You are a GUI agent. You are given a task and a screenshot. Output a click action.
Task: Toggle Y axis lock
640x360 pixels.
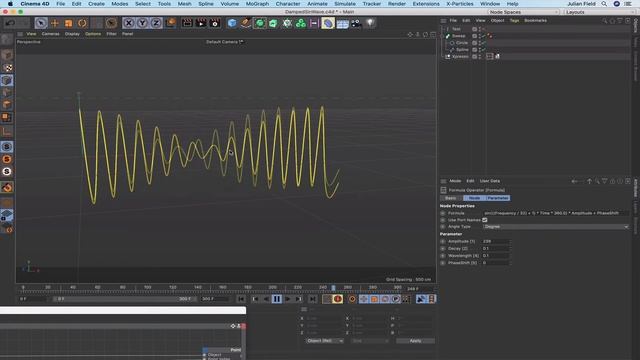point(142,23)
